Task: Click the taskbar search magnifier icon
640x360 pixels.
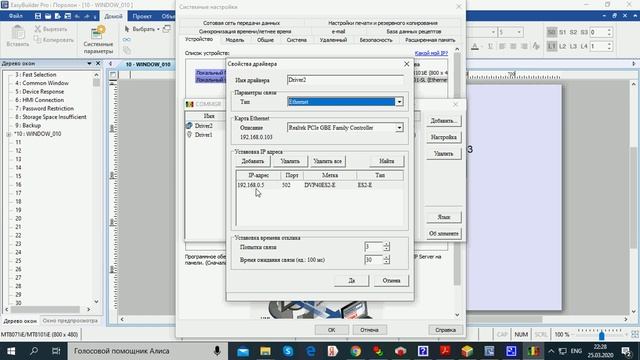Action: tap(34, 351)
